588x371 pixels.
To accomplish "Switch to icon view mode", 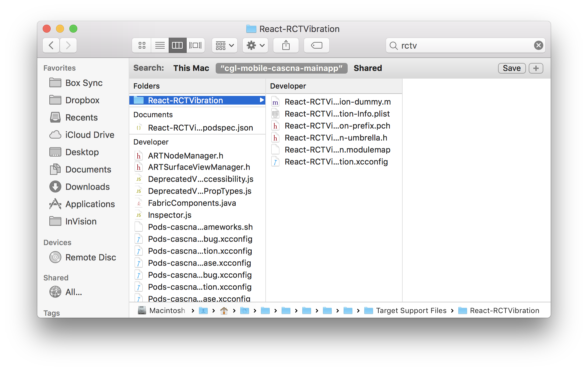I will (x=141, y=45).
